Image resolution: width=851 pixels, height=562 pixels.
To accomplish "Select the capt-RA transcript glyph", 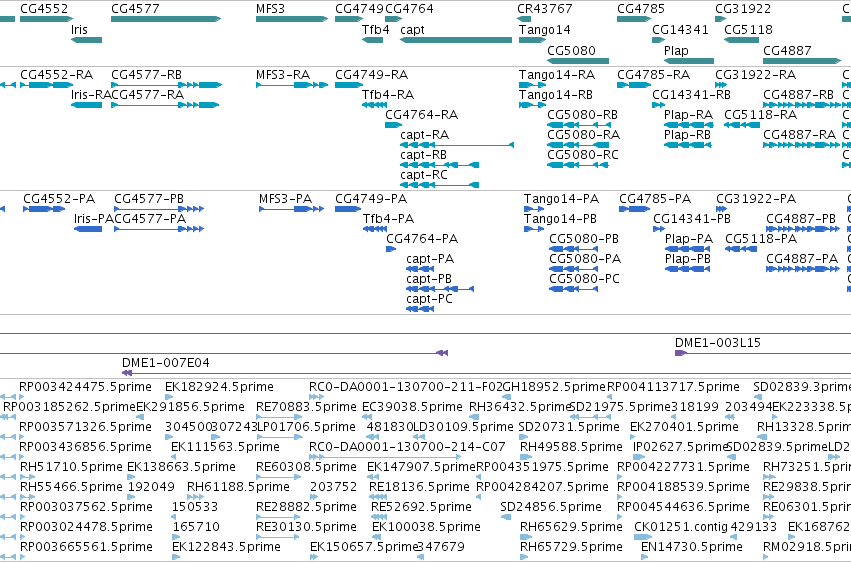I will [x=457, y=145].
